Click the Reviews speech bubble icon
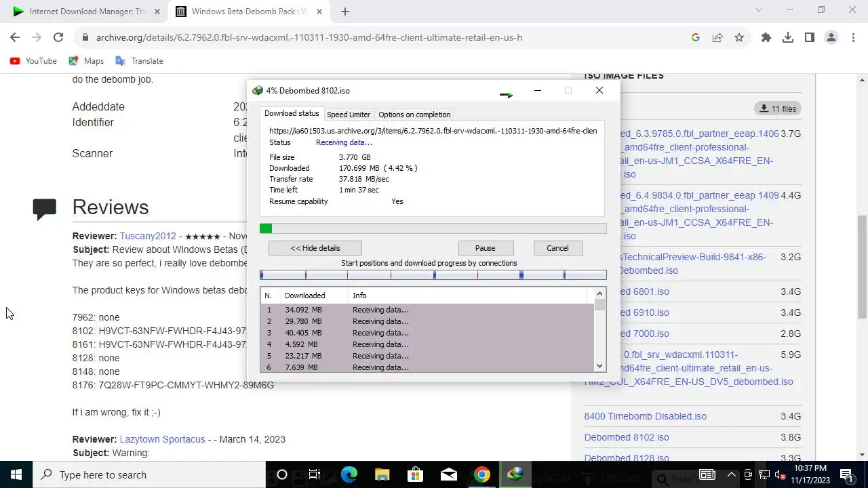This screenshot has width=868, height=488. [x=45, y=209]
